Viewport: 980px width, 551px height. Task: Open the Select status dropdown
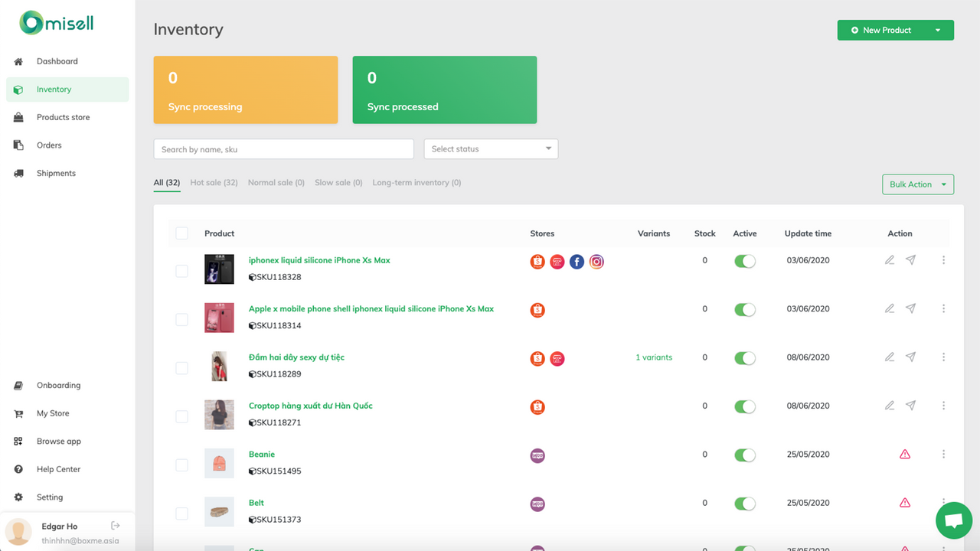491,148
